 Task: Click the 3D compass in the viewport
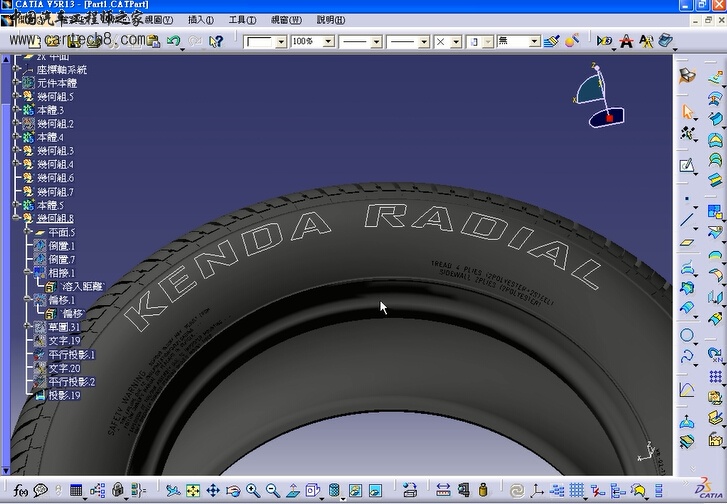(x=598, y=96)
